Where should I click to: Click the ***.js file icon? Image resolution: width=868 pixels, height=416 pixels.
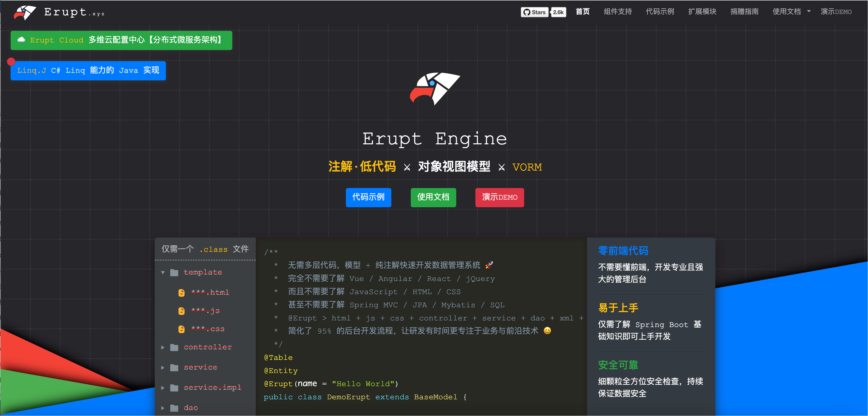182,311
